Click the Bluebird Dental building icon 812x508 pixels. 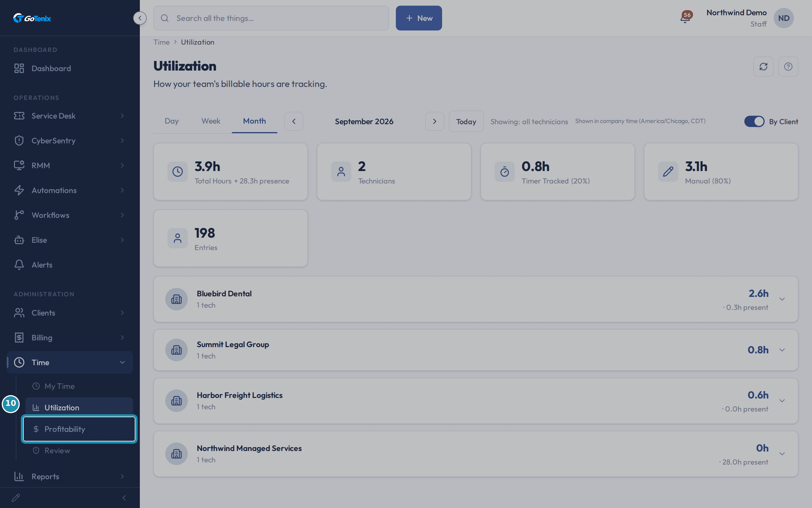tap(176, 299)
